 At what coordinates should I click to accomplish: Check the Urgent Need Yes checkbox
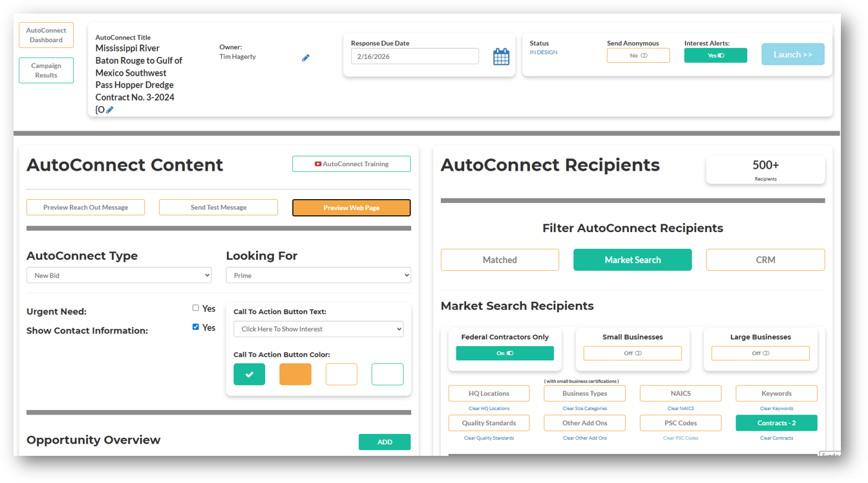195,308
